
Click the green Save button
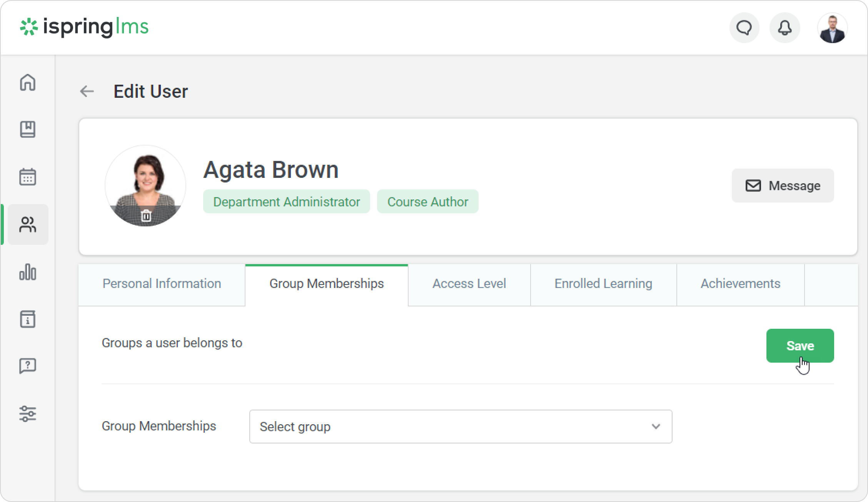click(x=800, y=346)
